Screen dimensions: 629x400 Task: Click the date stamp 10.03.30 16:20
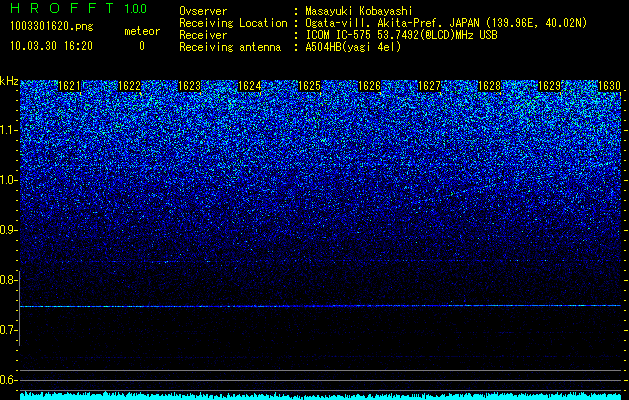tap(51, 46)
